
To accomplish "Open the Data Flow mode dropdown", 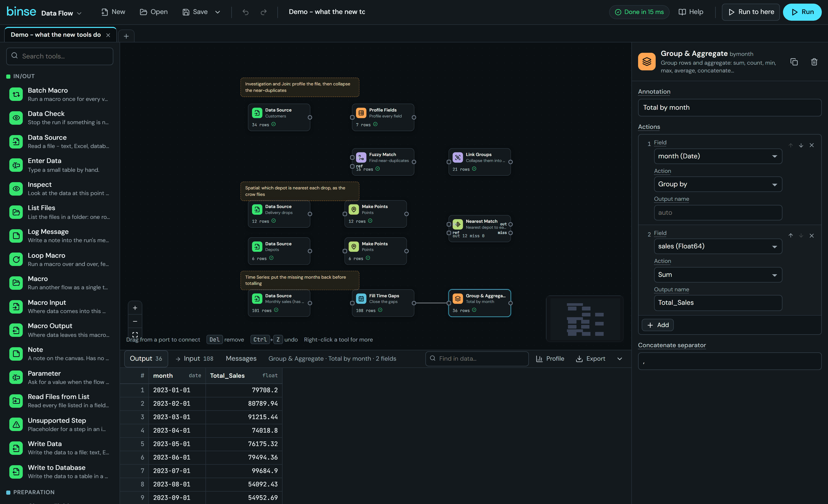I will pos(61,13).
